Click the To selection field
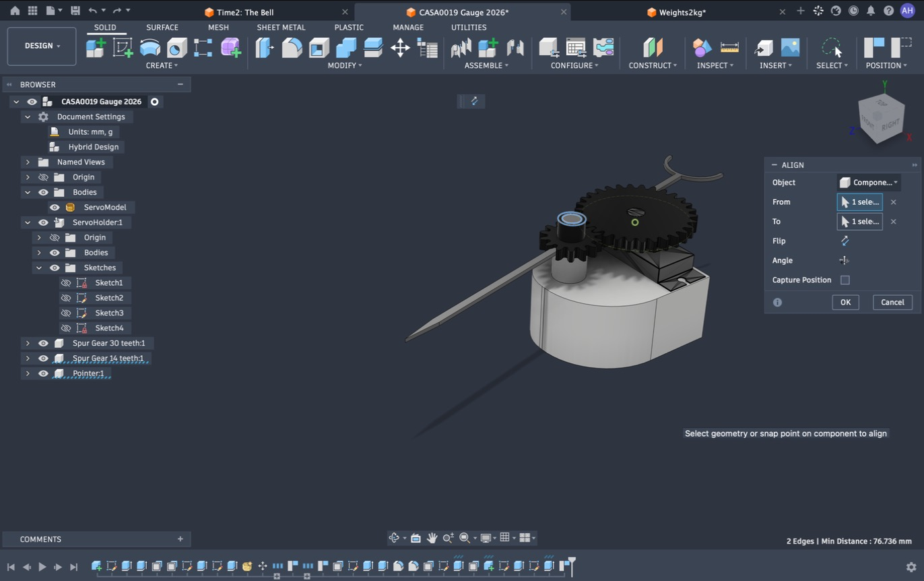The image size is (924, 581). (859, 222)
